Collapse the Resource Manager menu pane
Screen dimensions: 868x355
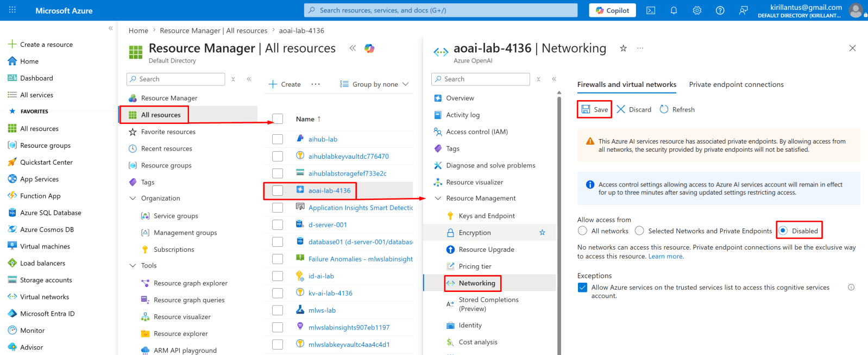click(249, 79)
